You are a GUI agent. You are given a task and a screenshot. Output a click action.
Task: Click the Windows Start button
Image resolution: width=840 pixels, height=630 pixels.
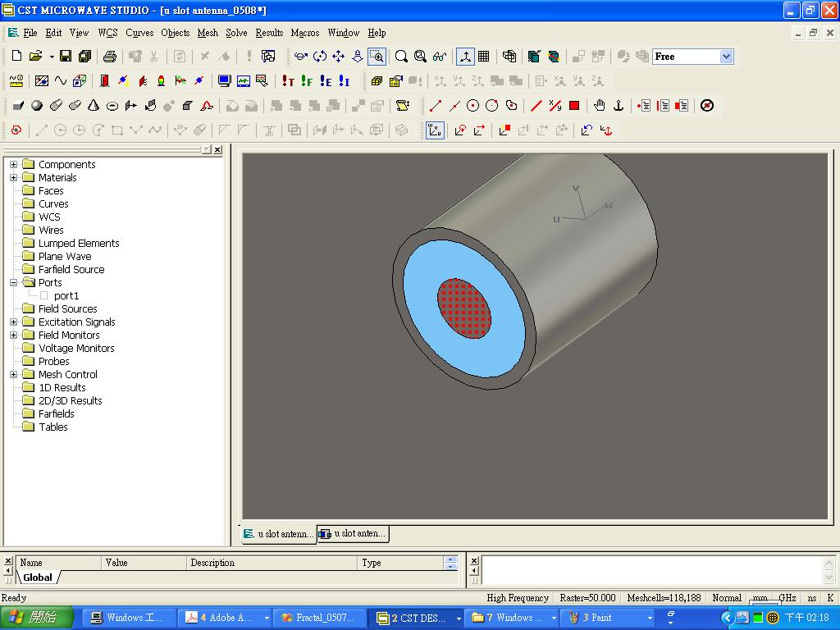[x=36, y=618]
